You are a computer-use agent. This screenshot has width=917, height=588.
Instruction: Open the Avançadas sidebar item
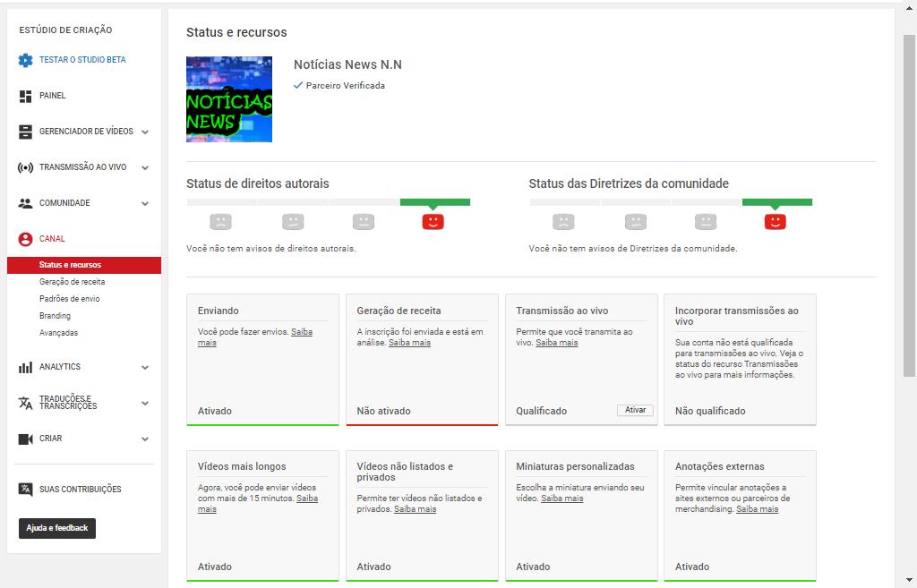(58, 333)
